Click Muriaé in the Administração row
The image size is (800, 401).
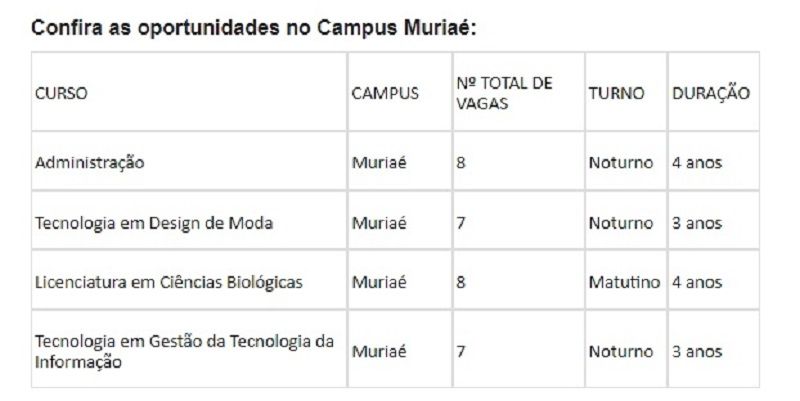tap(379, 162)
